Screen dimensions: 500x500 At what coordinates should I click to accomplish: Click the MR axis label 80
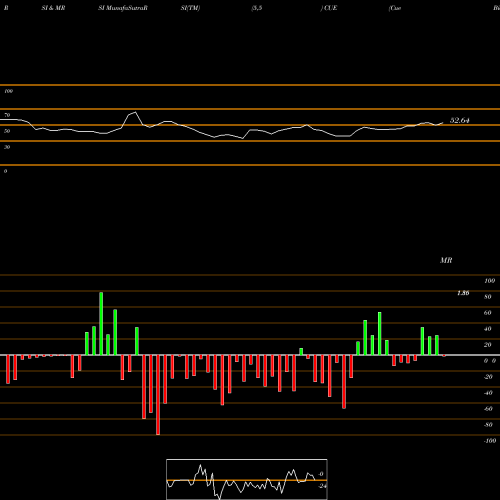coord(488,297)
